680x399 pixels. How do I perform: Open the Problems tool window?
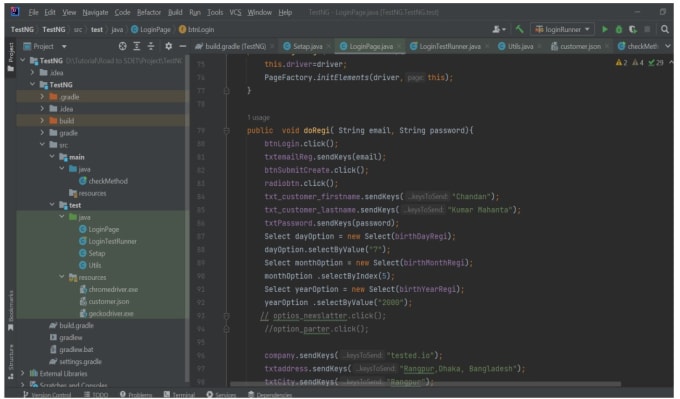coord(136,394)
